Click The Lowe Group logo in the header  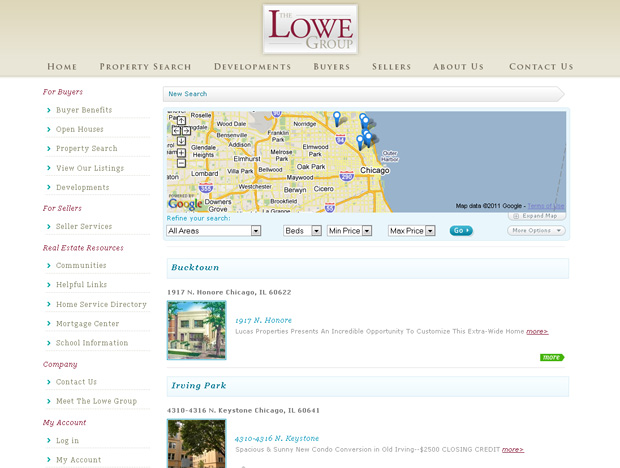pos(310,29)
